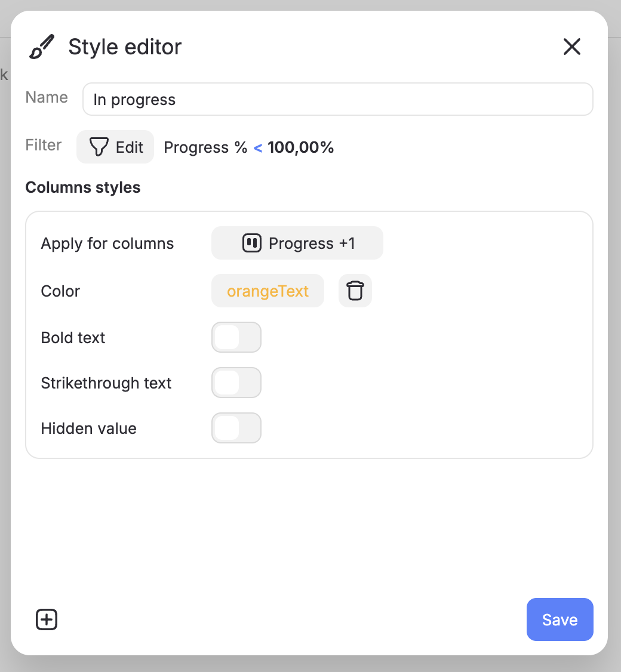The width and height of the screenshot is (621, 672).
Task: Add a new column style with plus icon
Action: coord(47,620)
